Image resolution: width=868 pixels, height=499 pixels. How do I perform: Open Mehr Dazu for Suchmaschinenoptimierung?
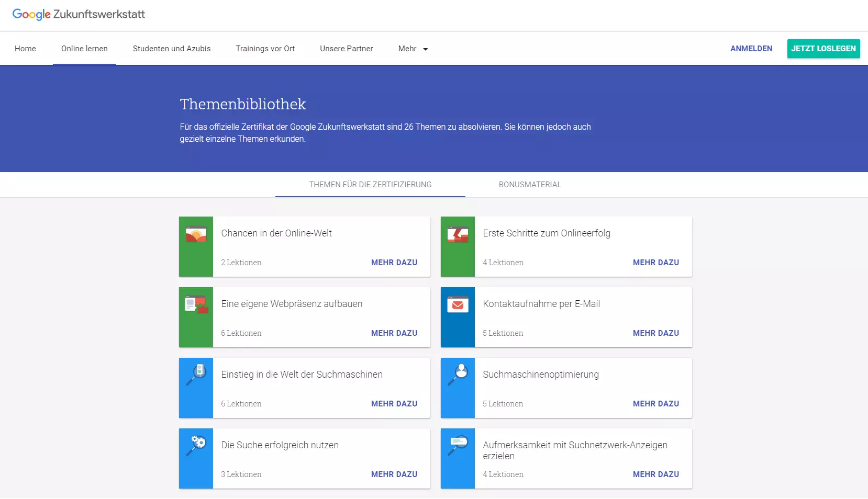tap(655, 404)
